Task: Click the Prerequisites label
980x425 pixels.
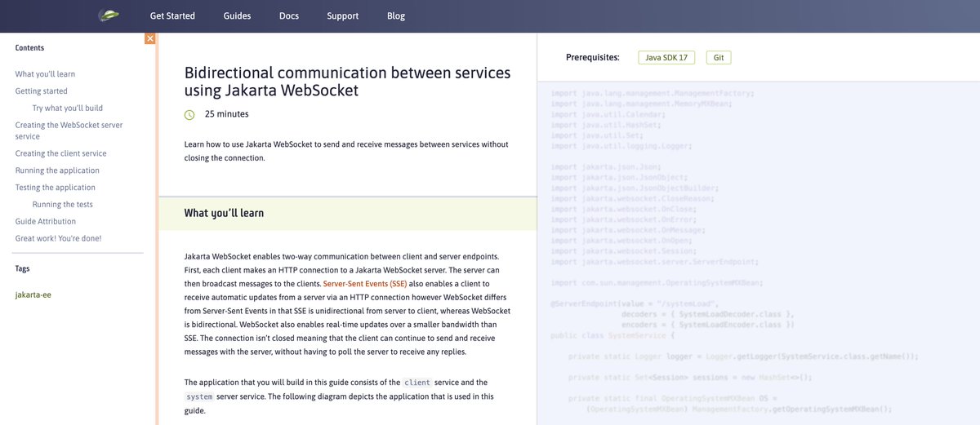Action: pyautogui.click(x=593, y=58)
